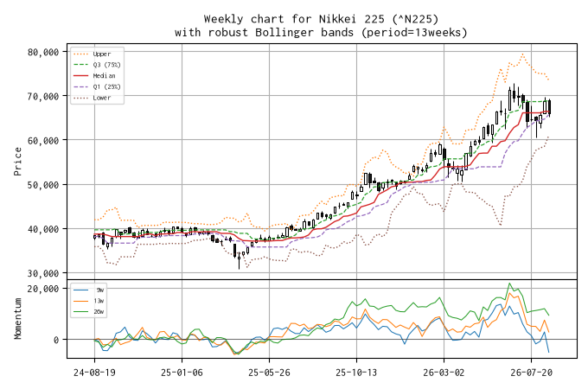Click the red Median legend line sample
The width and height of the screenshot is (588, 389).
point(81,76)
